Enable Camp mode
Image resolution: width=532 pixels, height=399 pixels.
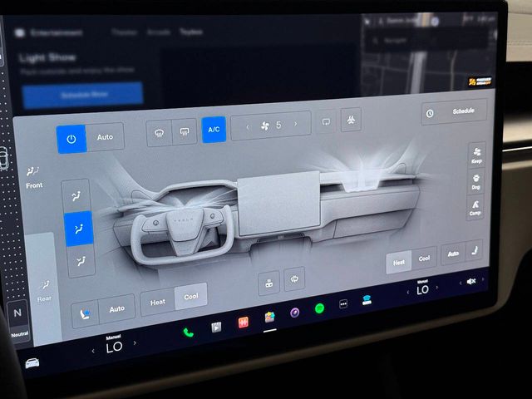(475, 208)
